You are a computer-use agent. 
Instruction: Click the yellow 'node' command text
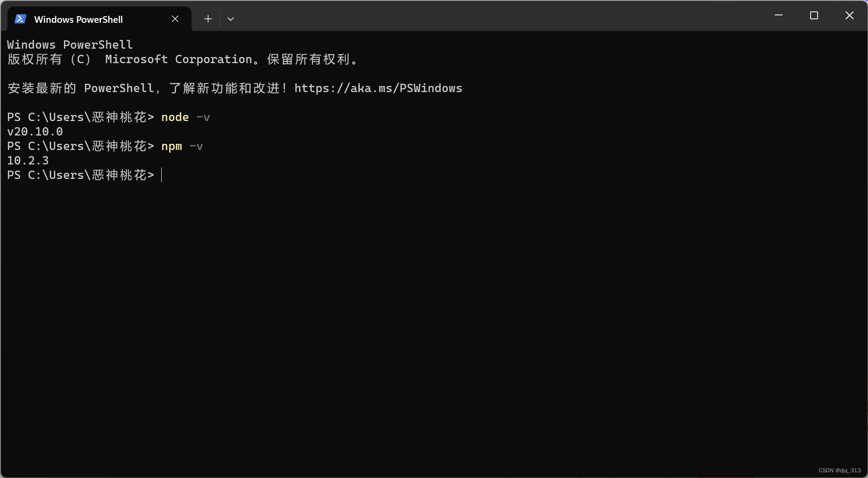(x=175, y=117)
